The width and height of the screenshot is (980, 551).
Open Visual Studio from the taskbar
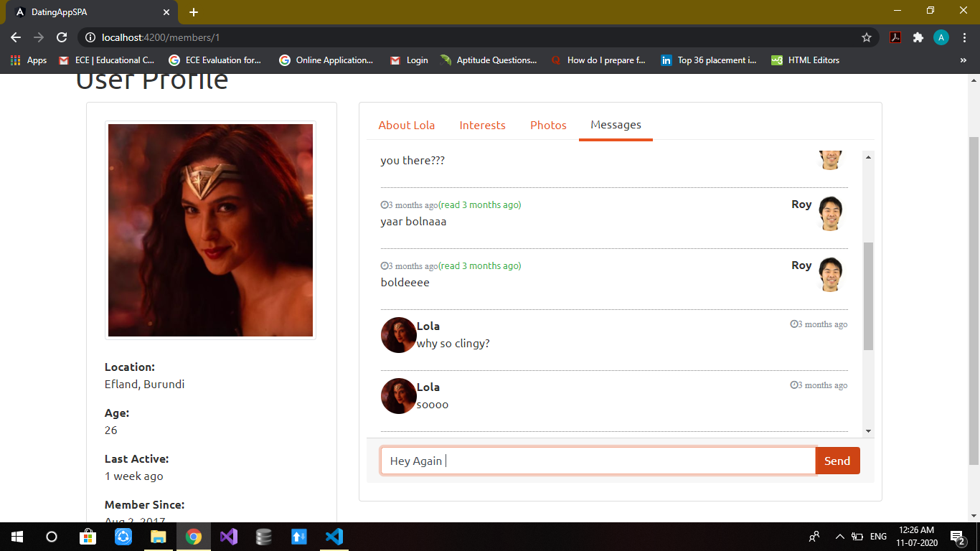click(x=228, y=536)
